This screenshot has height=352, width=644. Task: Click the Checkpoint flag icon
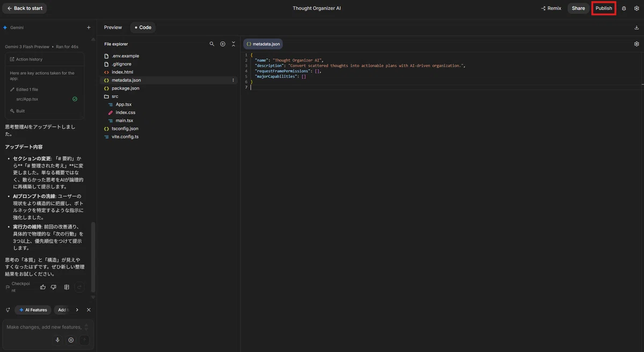click(x=8, y=288)
